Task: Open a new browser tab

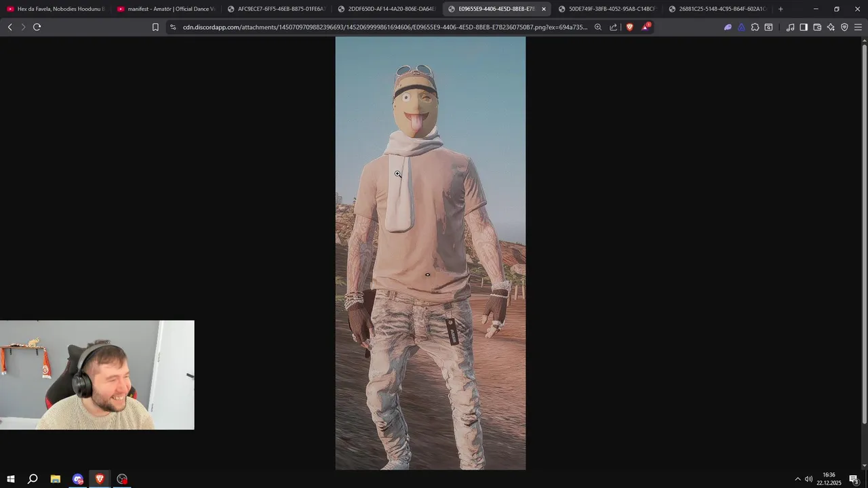Action: tap(781, 9)
